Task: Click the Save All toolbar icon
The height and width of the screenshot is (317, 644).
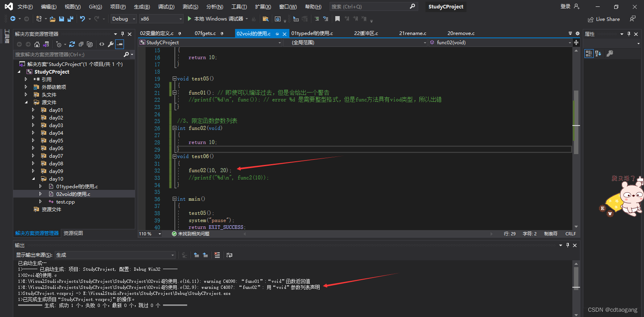Action: [x=70, y=19]
